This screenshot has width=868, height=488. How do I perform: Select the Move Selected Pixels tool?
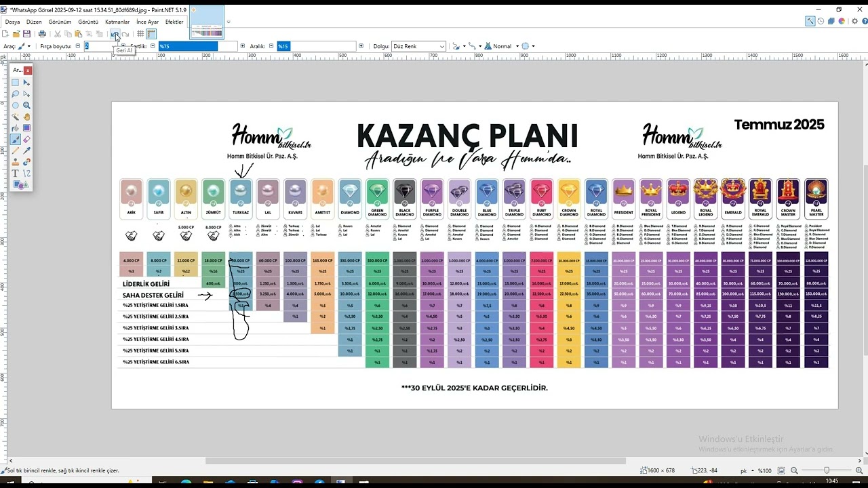(26, 83)
